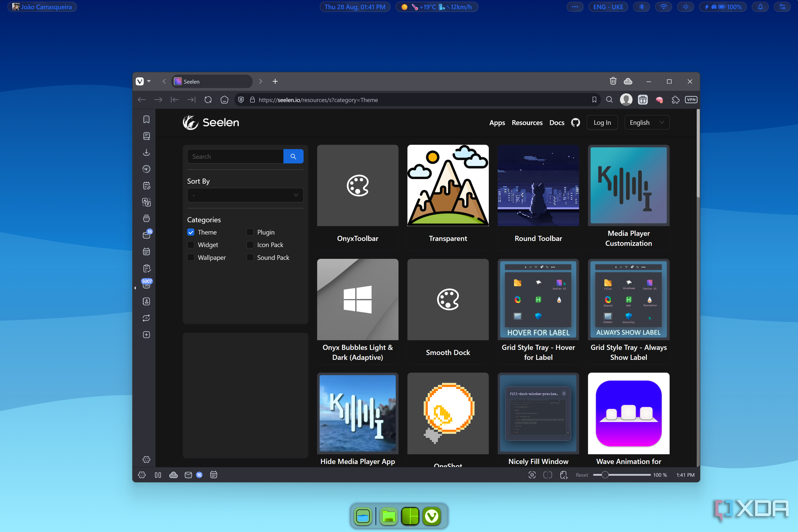The image size is (798, 532).
Task: Expand the Sort By dropdown
Action: point(245,195)
